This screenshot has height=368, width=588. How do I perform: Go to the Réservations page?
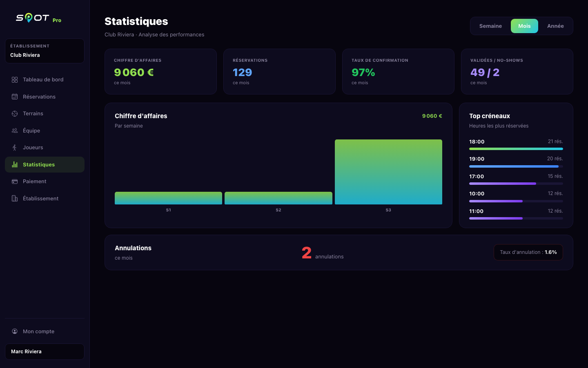point(45,97)
